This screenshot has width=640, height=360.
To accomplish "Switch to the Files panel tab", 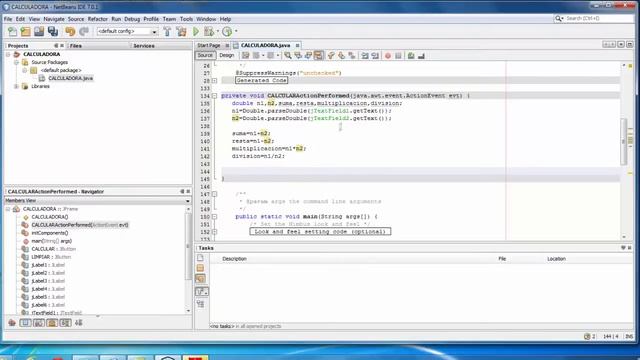I will [76, 46].
